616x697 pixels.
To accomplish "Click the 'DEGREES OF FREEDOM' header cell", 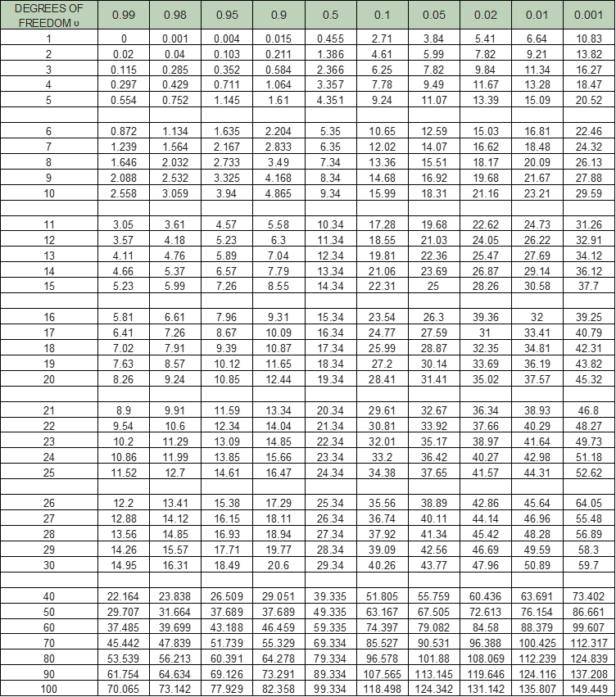I will (x=49, y=15).
